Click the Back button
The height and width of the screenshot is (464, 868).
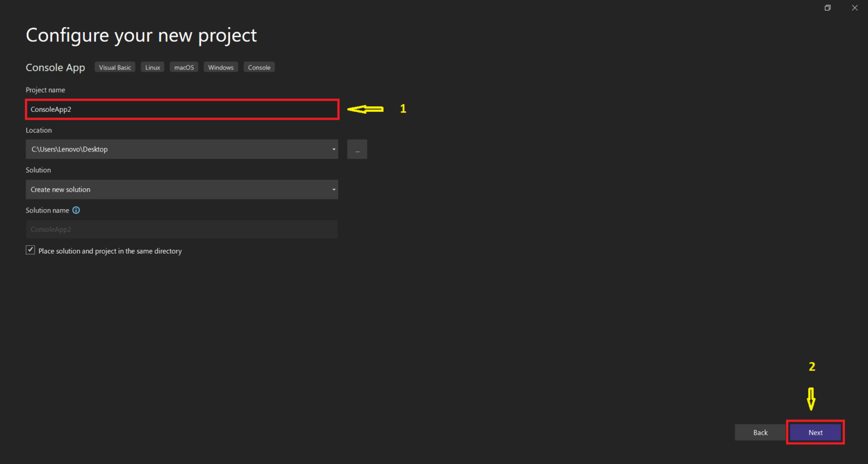click(759, 432)
